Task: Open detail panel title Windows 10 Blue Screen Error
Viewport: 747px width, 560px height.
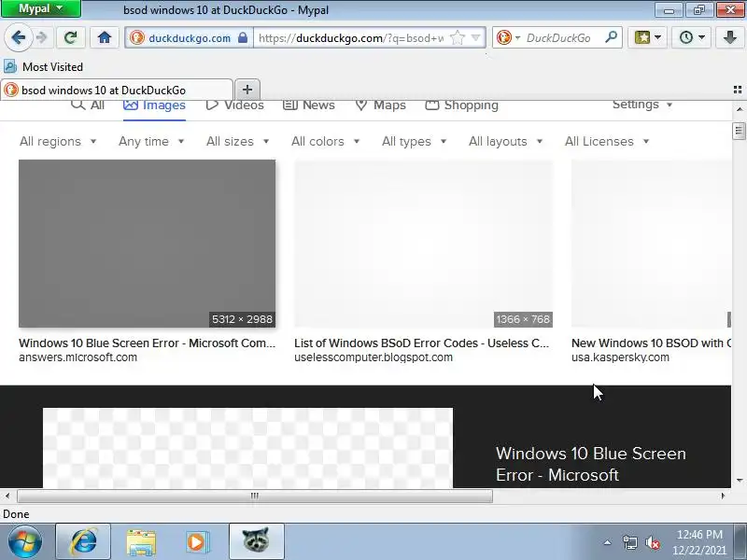Action: [591, 464]
